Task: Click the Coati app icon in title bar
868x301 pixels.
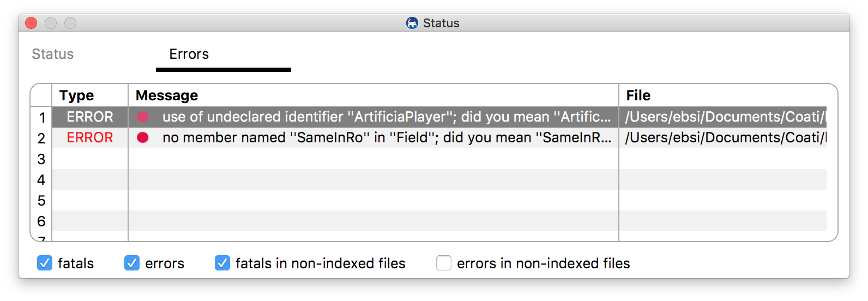Action: (412, 23)
